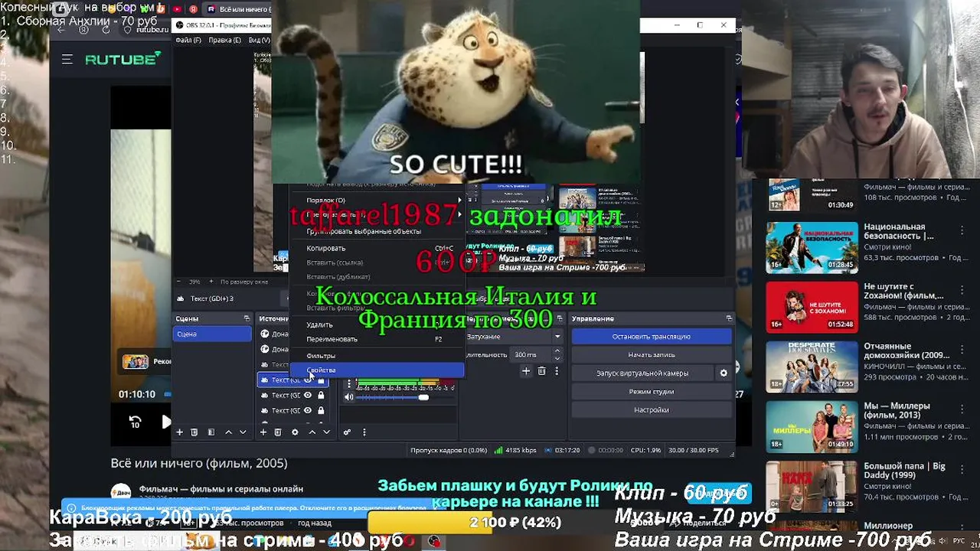Open options menu for Национальная безопасность video
This screenshot has width=980, height=551.
tap(962, 232)
